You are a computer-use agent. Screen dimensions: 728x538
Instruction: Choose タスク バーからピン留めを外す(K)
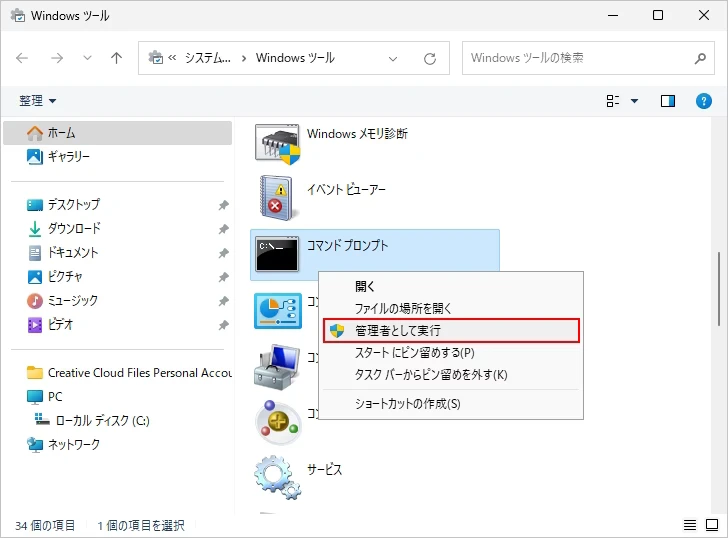tap(451, 375)
